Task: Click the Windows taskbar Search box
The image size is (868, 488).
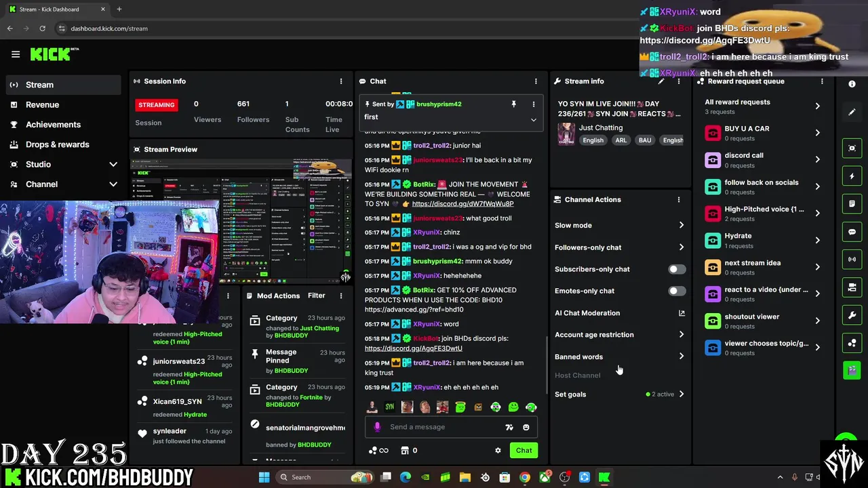Action: point(325,477)
